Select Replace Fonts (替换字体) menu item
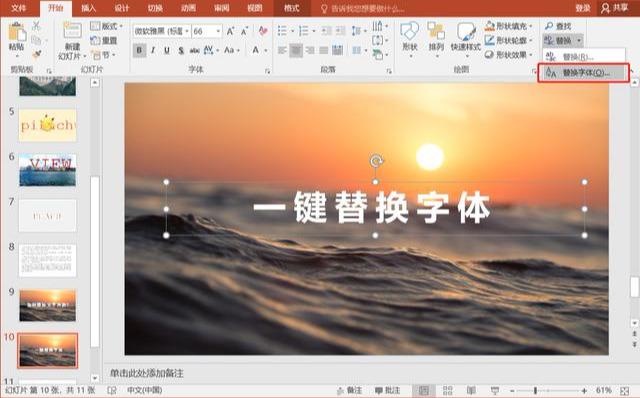 click(x=584, y=73)
